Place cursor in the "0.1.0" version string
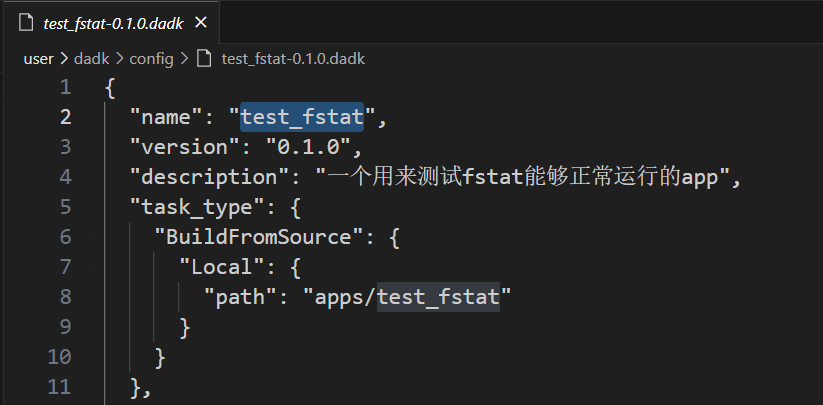Viewport: 823px width, 405px height. click(308, 147)
